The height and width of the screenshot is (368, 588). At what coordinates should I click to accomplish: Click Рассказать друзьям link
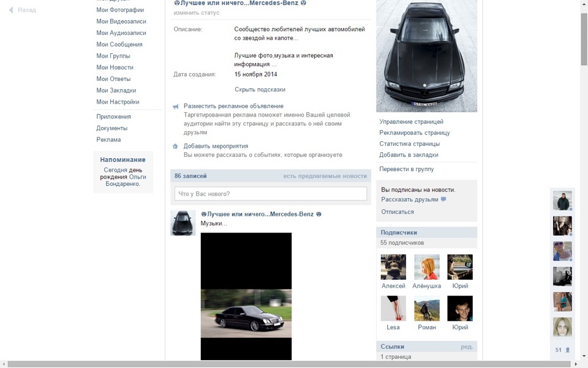pyautogui.click(x=410, y=200)
